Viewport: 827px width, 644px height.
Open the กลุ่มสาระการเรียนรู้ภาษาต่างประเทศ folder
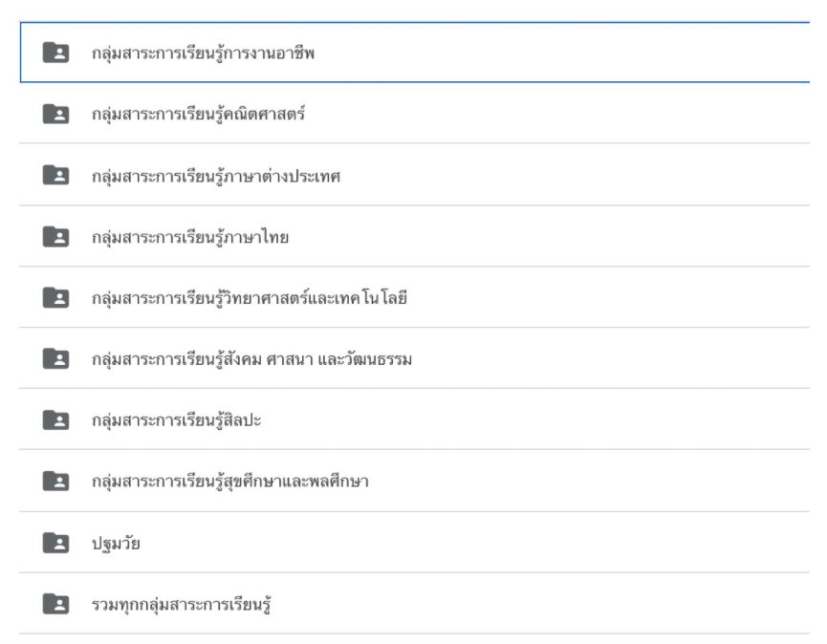tap(216, 176)
